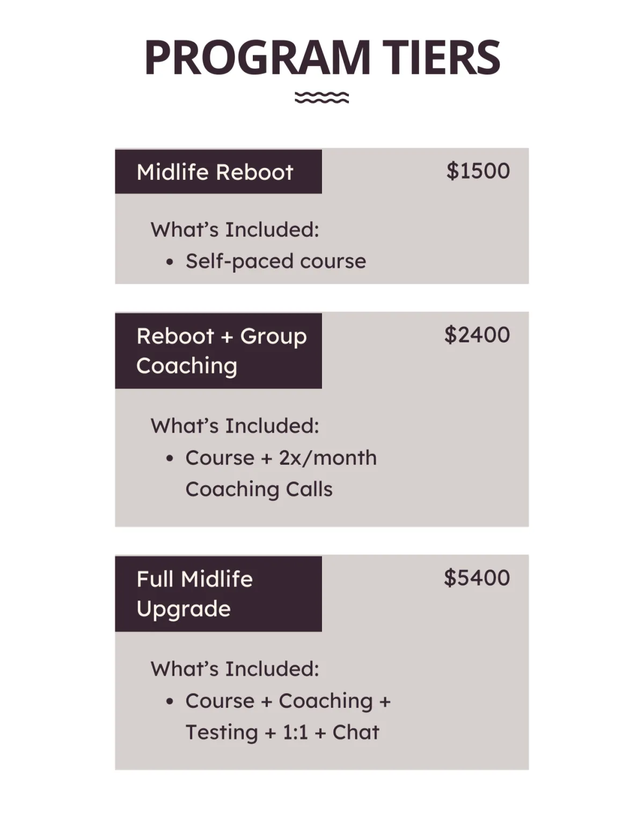Click the 'Testing + 1:1 + Chat' line

pos(282,733)
